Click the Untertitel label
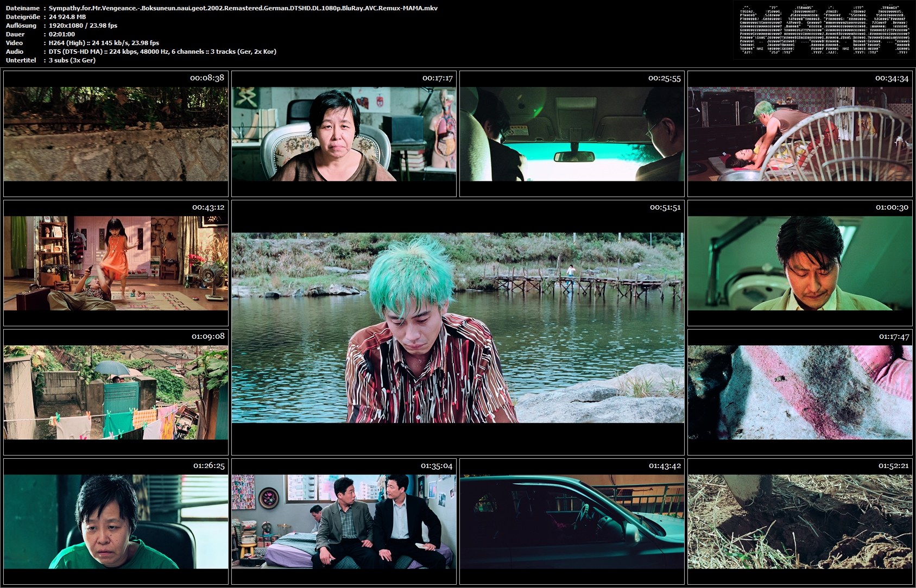 click(x=21, y=60)
